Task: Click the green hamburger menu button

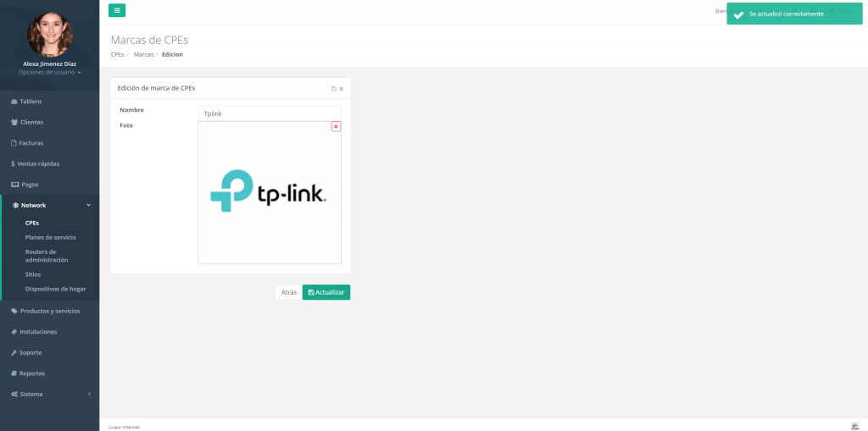Action: (x=117, y=10)
